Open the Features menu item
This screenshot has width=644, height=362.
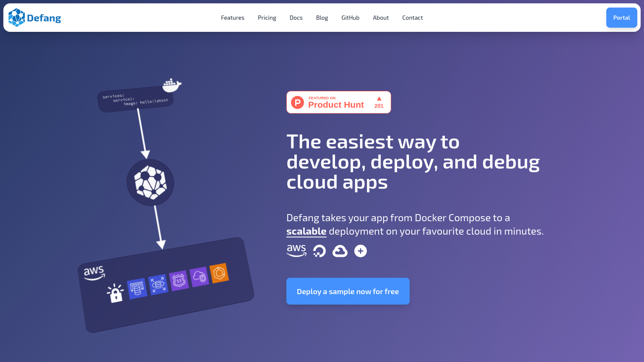point(233,18)
